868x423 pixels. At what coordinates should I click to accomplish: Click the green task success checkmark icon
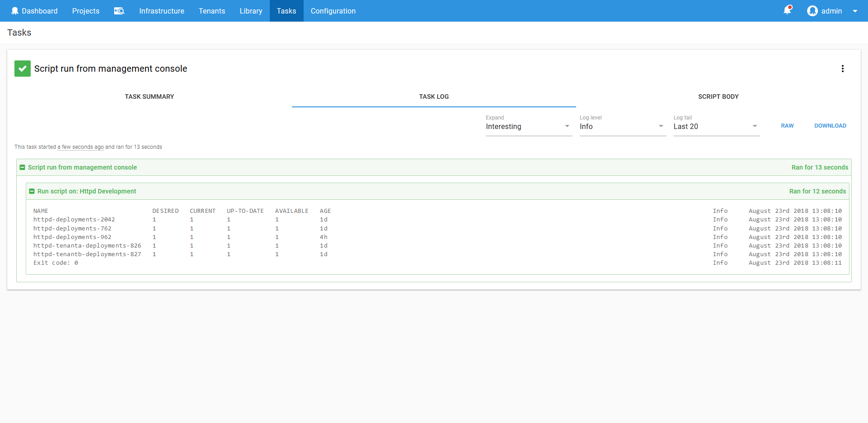[23, 69]
